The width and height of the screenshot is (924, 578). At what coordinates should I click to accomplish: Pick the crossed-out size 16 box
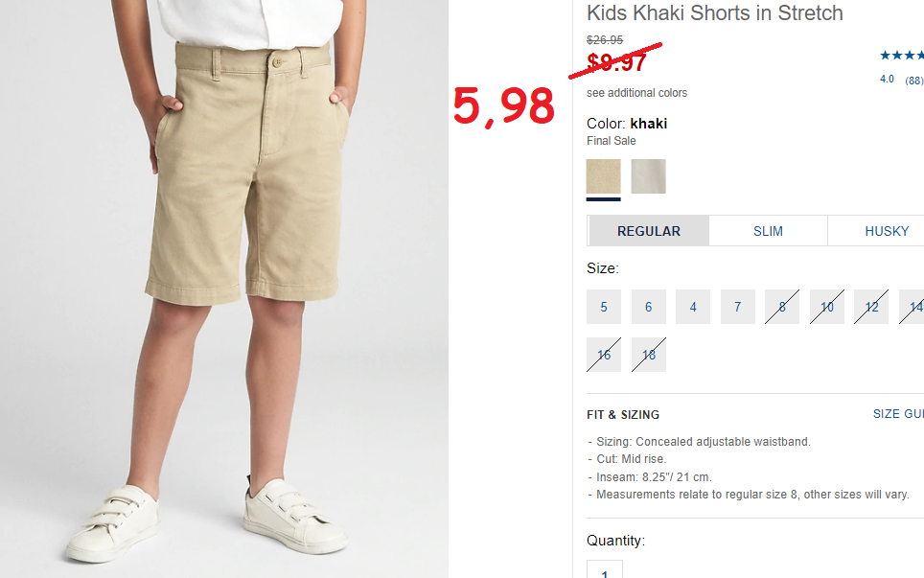[x=604, y=355]
